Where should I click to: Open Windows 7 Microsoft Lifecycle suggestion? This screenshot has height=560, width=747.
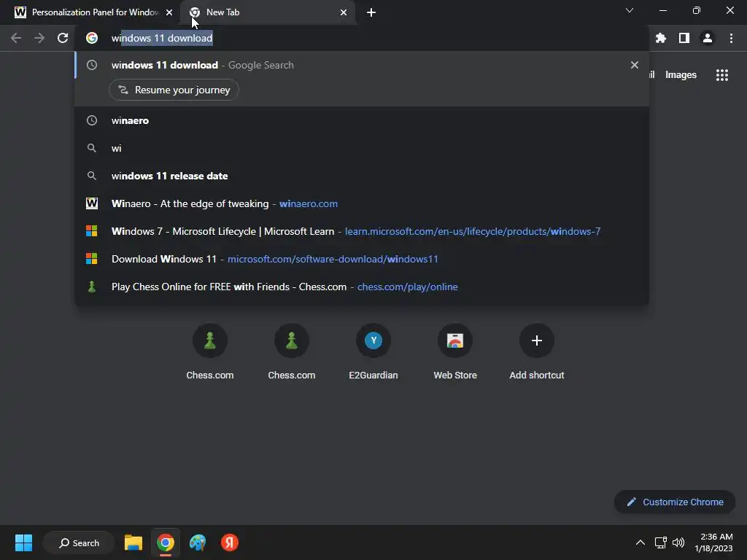[362, 231]
